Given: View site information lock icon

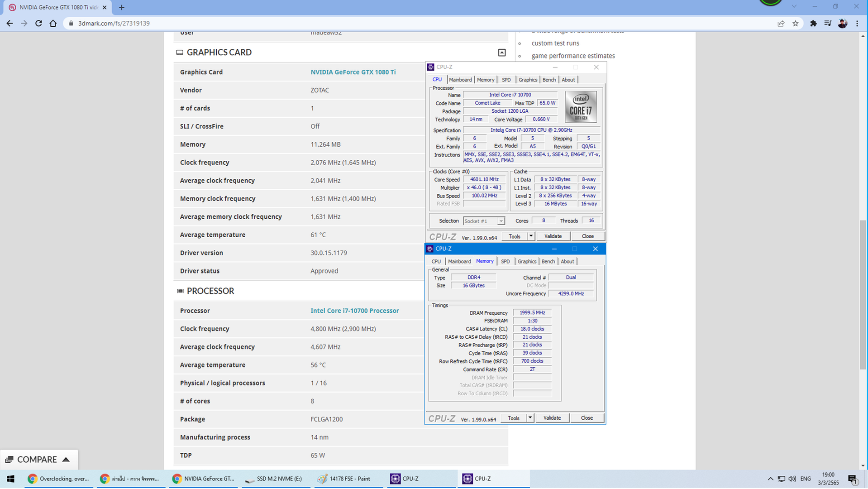Looking at the screenshot, I should coord(71,23).
